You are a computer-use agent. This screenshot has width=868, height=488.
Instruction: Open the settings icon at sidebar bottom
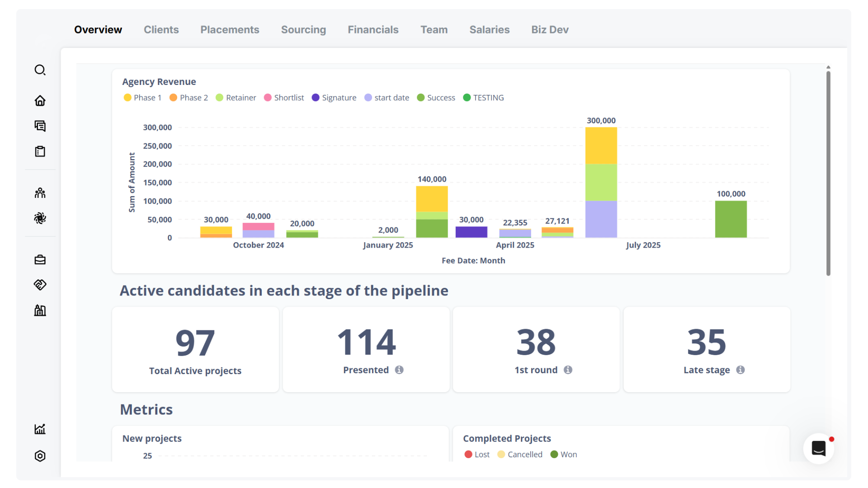40,456
